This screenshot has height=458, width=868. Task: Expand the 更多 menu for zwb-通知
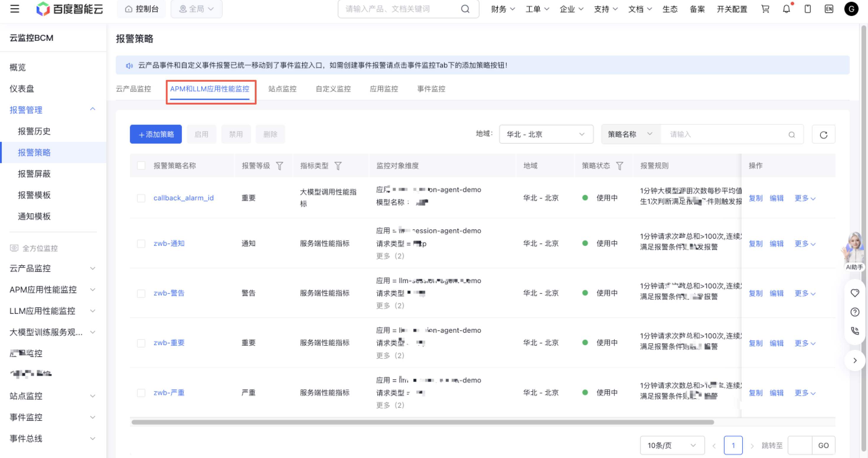(x=804, y=243)
